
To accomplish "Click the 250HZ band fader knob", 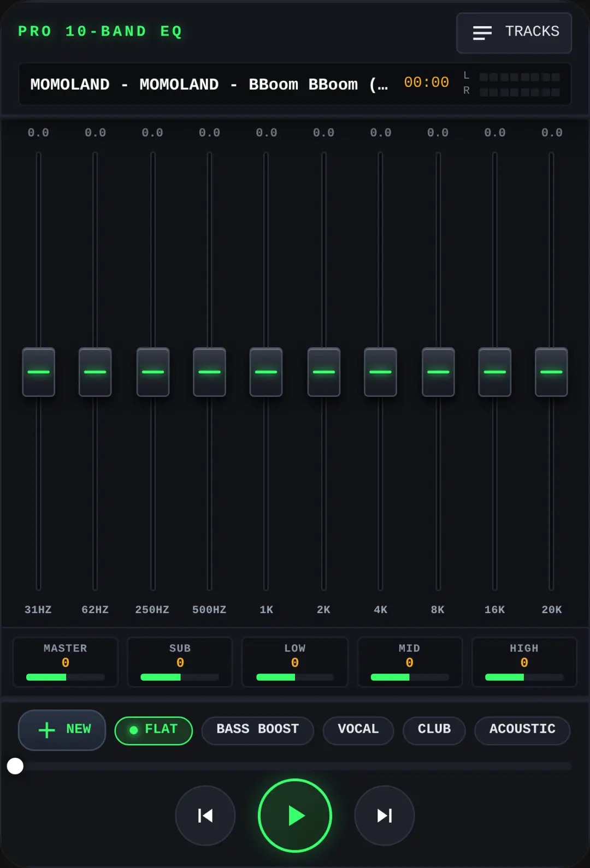I will 153,372.
